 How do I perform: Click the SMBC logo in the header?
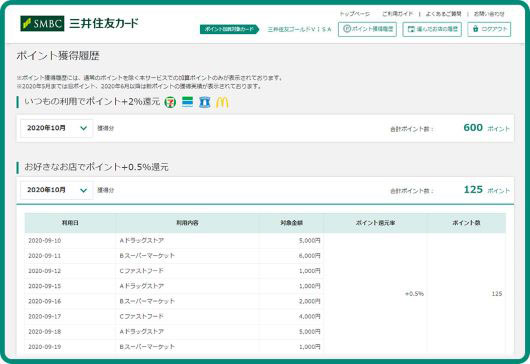[x=42, y=23]
